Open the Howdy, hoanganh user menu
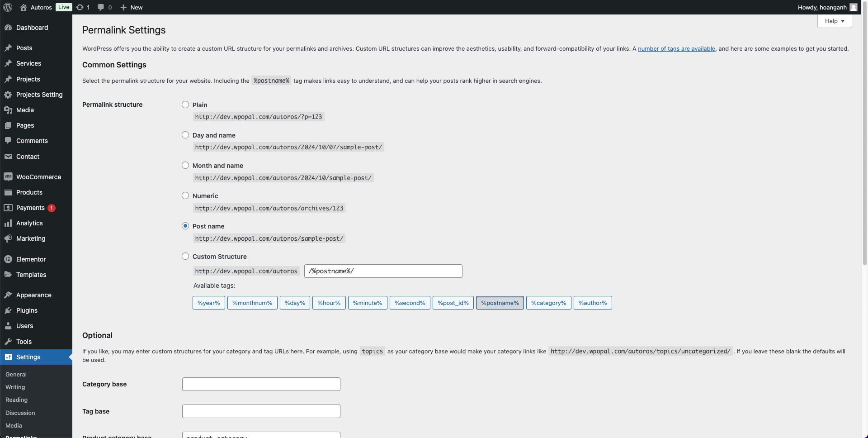This screenshot has width=868, height=438. click(826, 7)
